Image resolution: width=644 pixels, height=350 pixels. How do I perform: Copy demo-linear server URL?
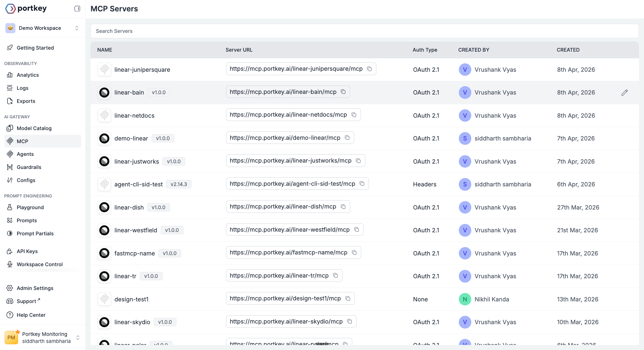[347, 138]
